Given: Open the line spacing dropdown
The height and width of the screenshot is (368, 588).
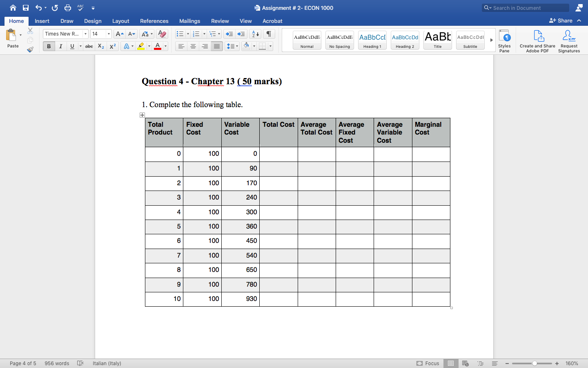Looking at the screenshot, I should click(232, 46).
